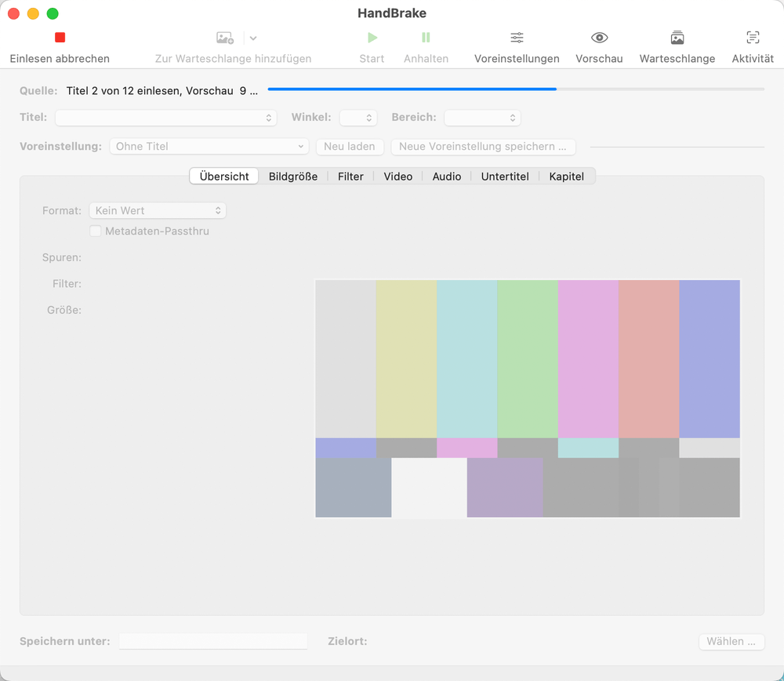Switch to the Untertitel tab
The width and height of the screenshot is (784, 681).
pyautogui.click(x=505, y=177)
